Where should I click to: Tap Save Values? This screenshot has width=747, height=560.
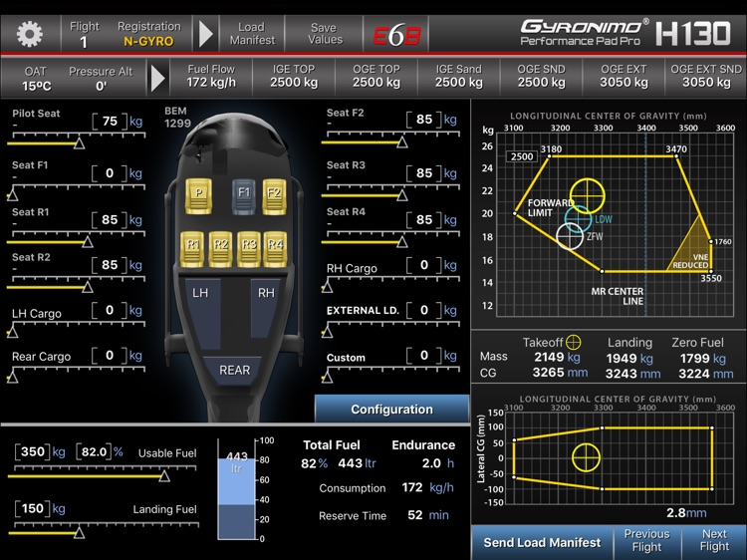click(x=325, y=34)
